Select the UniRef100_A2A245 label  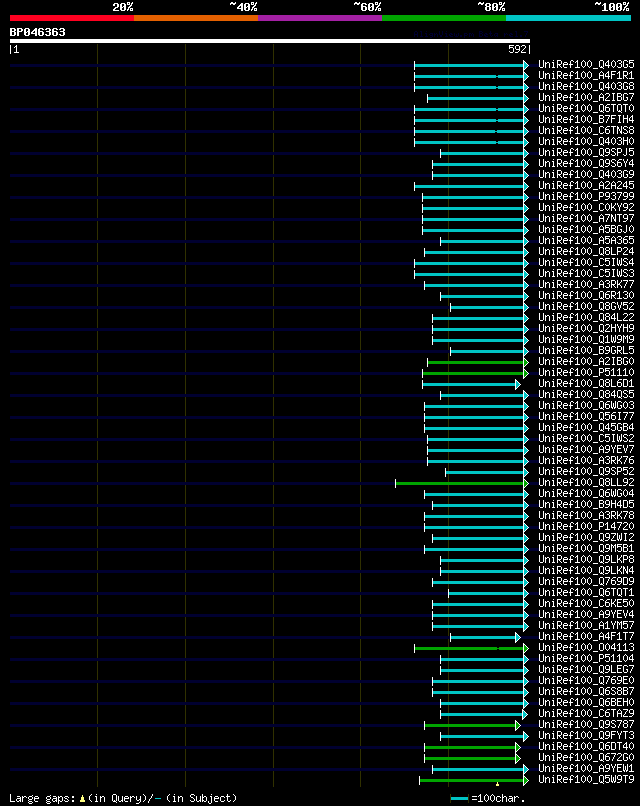click(x=586, y=186)
